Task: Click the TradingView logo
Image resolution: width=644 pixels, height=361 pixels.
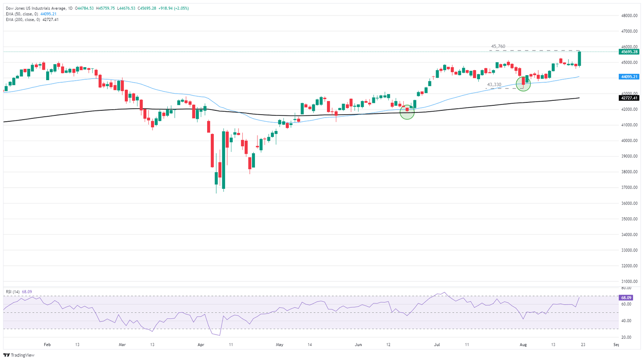Action: coord(20,355)
